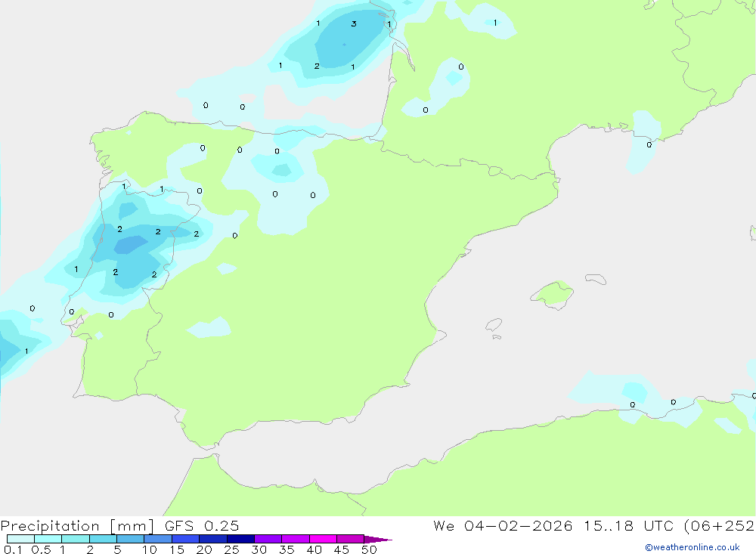Click the '0.5' legend scale label
This screenshot has width=756, height=554.
[x=41, y=549]
